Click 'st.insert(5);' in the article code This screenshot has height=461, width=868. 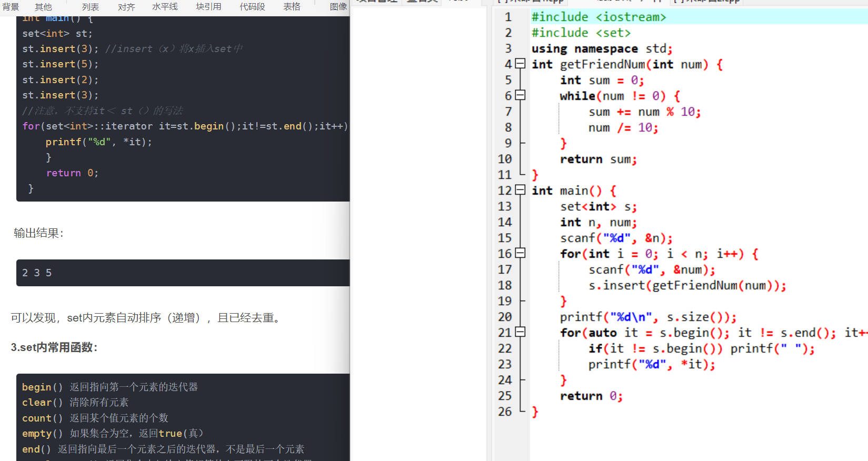[x=61, y=64]
